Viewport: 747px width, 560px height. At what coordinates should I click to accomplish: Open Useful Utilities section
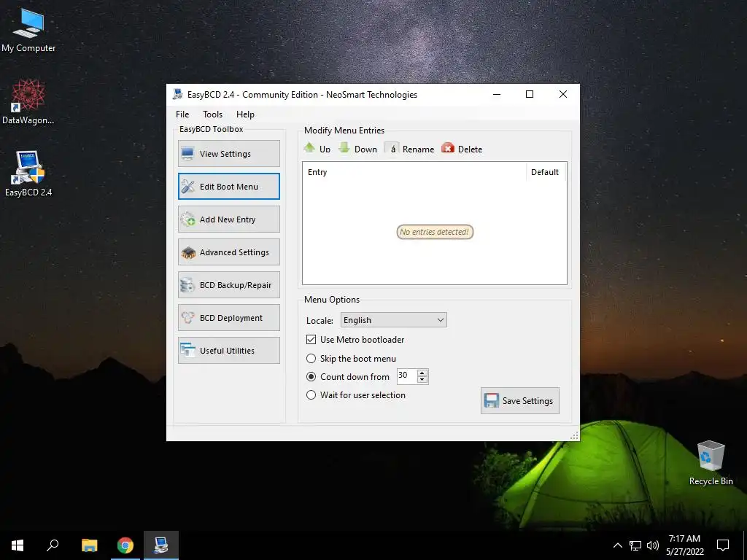[228, 351]
